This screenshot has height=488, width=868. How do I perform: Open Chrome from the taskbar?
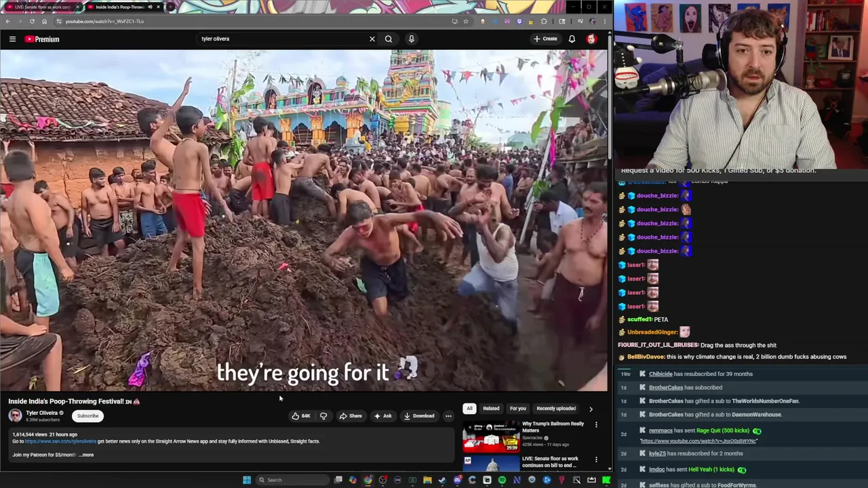pos(368,480)
